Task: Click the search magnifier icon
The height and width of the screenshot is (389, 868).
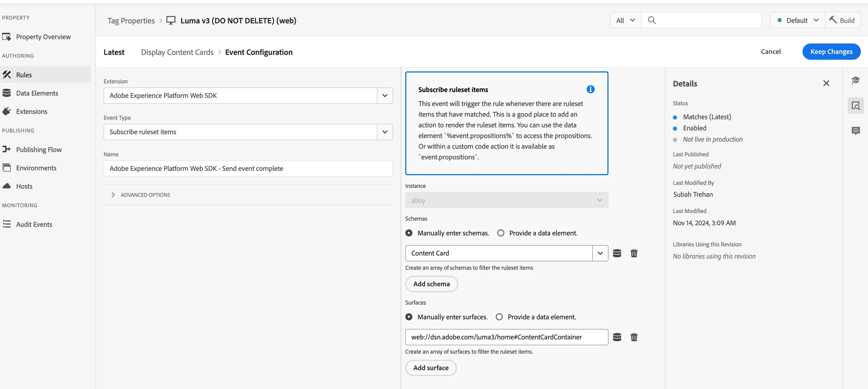Action: (652, 20)
